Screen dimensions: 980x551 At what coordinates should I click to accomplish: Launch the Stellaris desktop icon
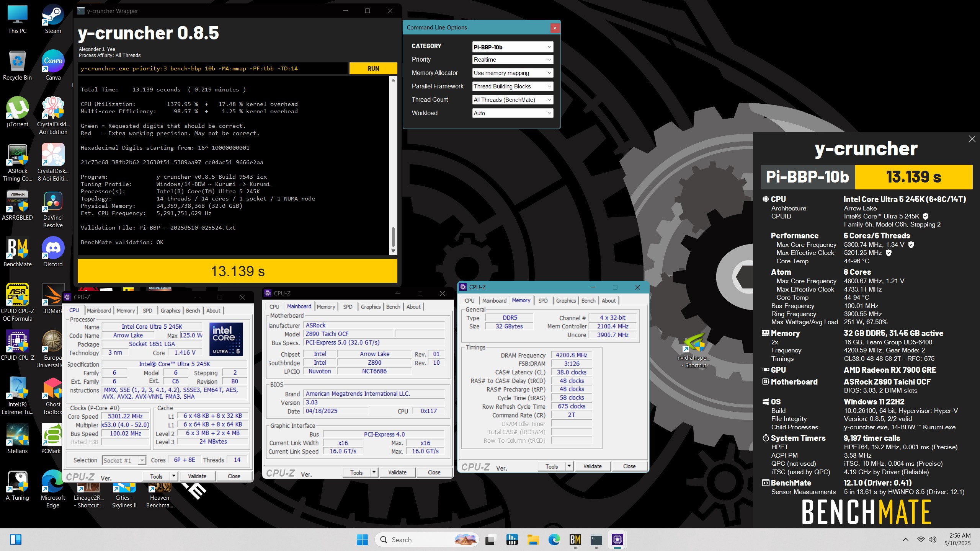[18, 439]
